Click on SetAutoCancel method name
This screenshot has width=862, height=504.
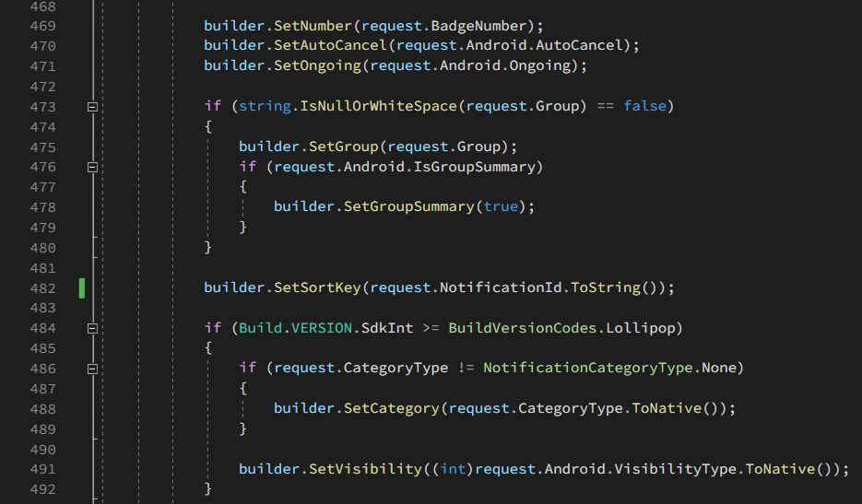point(330,45)
